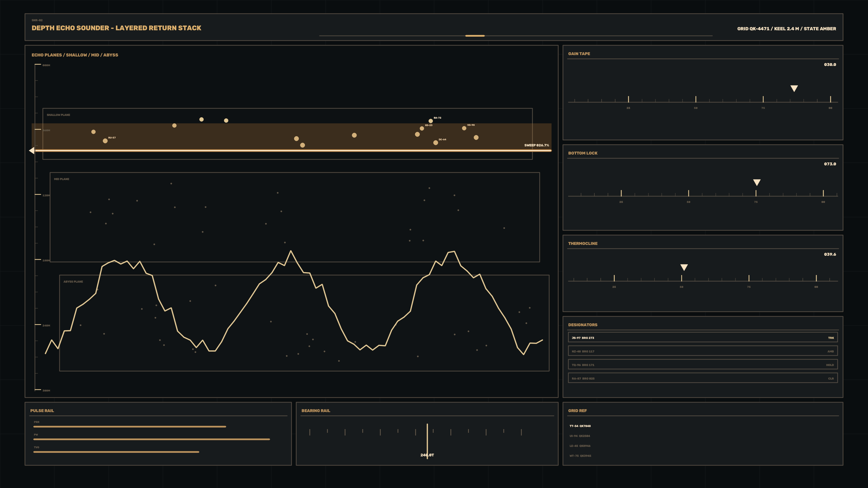Click the amber thumb on header progress bar
The width and height of the screenshot is (868, 488).
pos(475,36)
